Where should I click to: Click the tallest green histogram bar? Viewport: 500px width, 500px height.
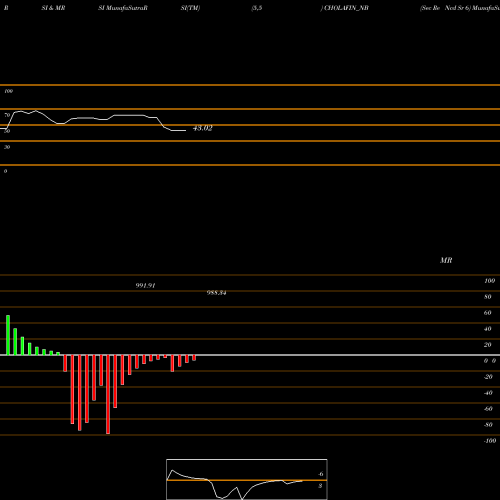tap(8, 335)
